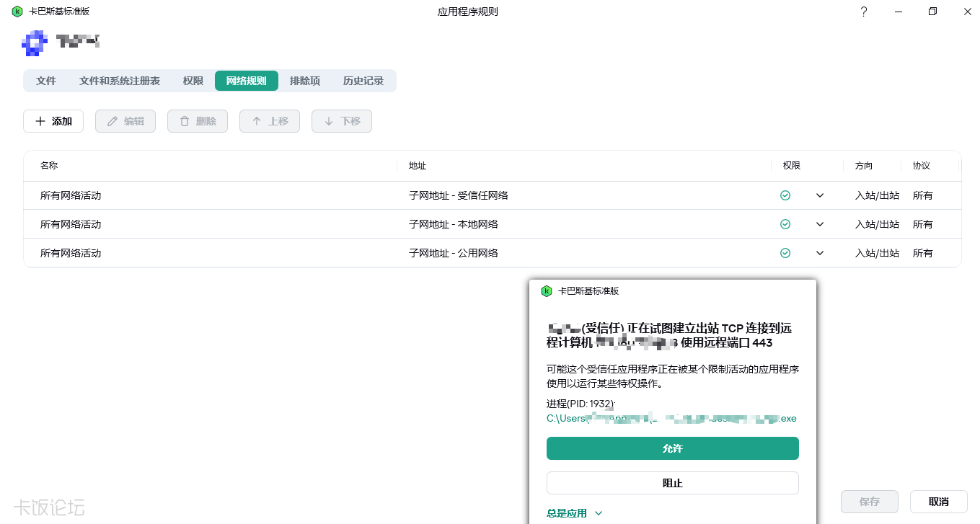This screenshot has width=980, height=524.
Task: Expand the permission dropdown for the 受信任网络 row
Action: (820, 195)
